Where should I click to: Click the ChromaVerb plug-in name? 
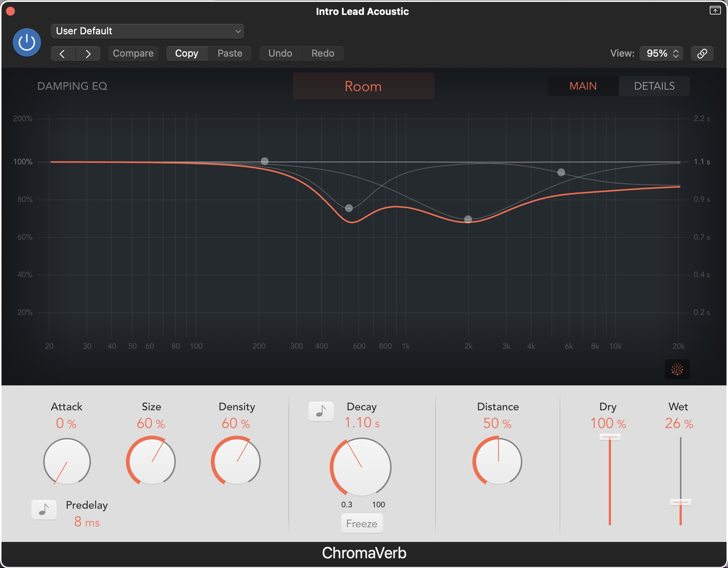click(x=364, y=553)
